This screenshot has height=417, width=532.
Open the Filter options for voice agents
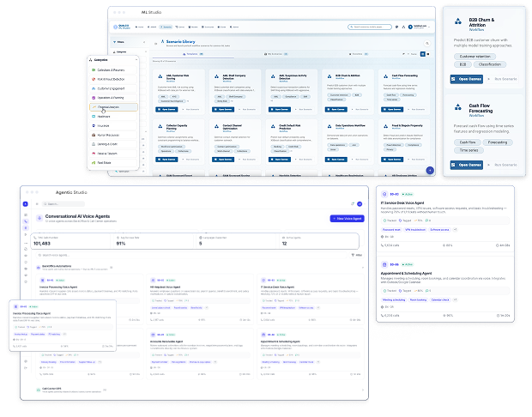(x=357, y=255)
